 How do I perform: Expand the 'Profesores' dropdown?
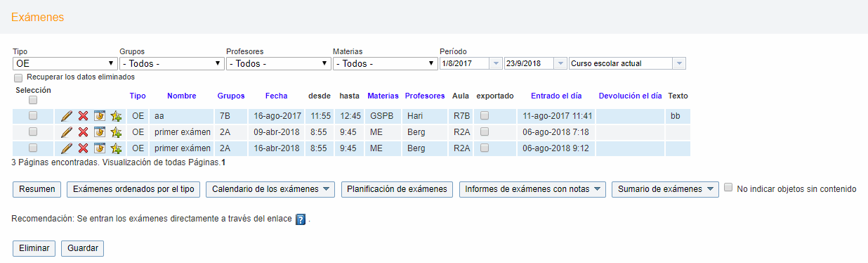(x=278, y=63)
